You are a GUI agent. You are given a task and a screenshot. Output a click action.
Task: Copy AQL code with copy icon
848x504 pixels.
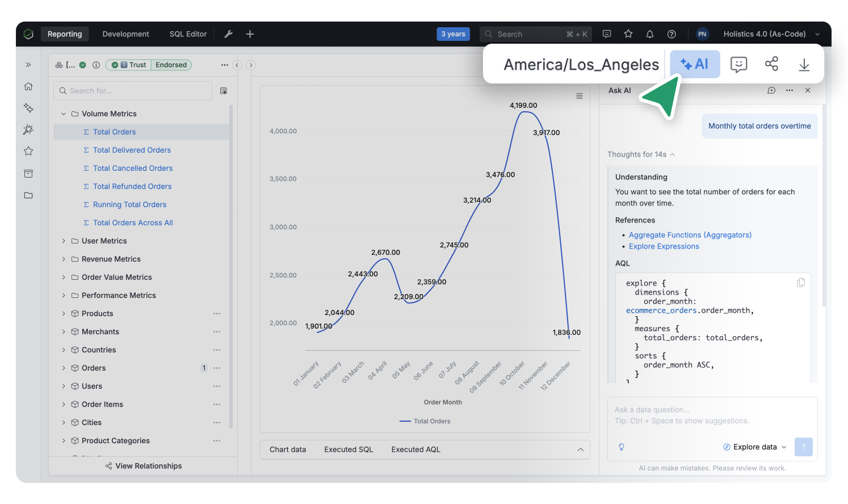pos(801,283)
